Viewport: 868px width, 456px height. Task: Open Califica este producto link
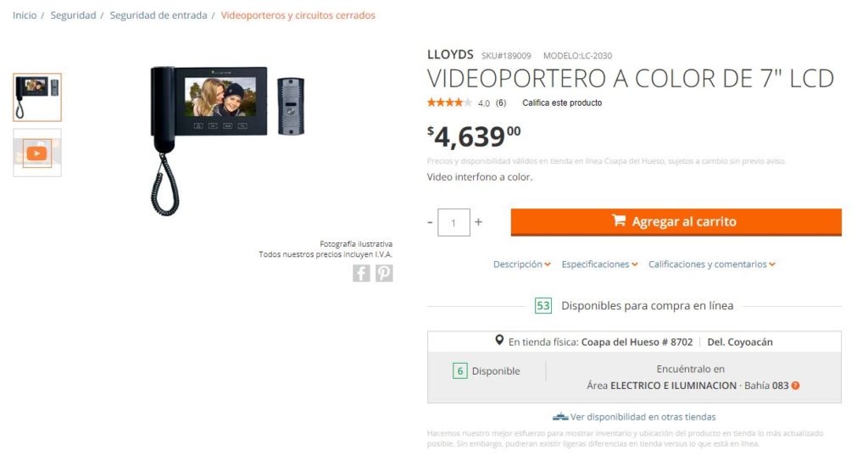coord(562,103)
